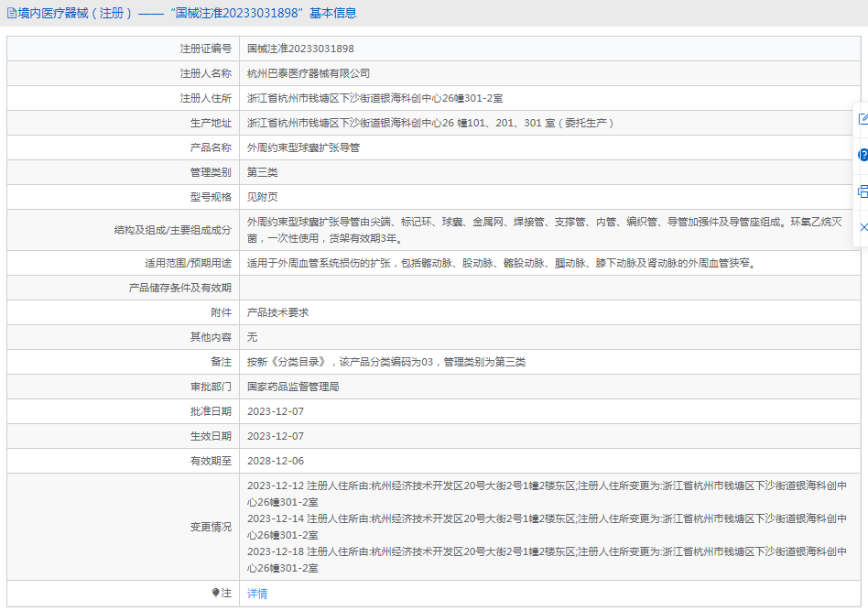This screenshot has width=868, height=611.
Task: Select the 产品储存条件及有效期 label
Action: (x=179, y=288)
